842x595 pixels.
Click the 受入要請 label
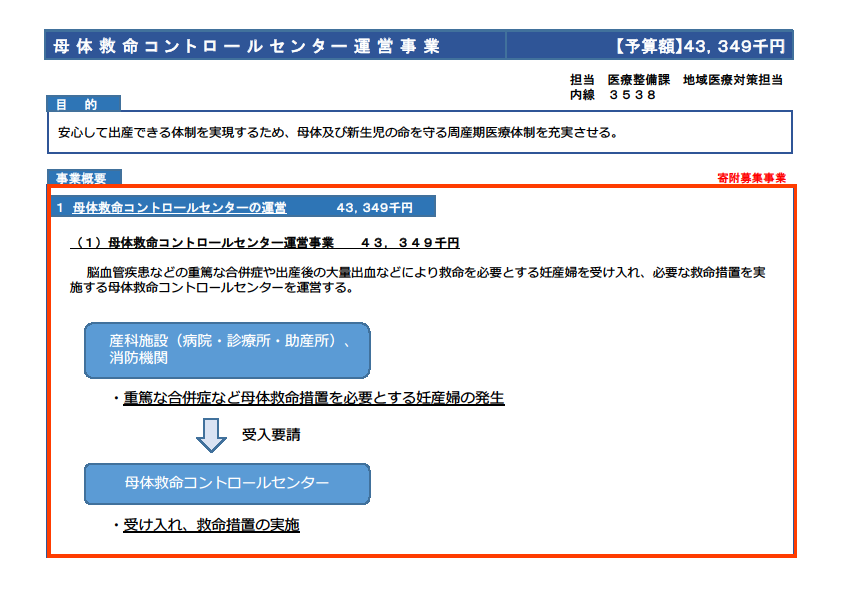271,435
